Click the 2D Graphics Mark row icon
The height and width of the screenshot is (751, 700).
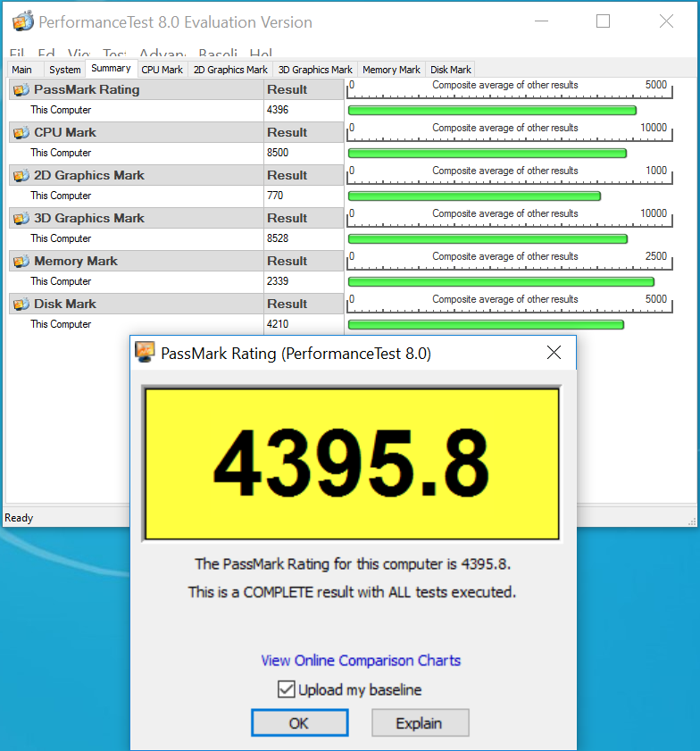click(x=21, y=175)
